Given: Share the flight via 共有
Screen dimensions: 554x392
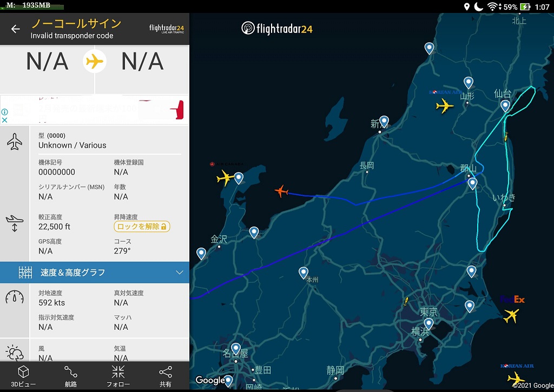Looking at the screenshot, I should point(166,376).
